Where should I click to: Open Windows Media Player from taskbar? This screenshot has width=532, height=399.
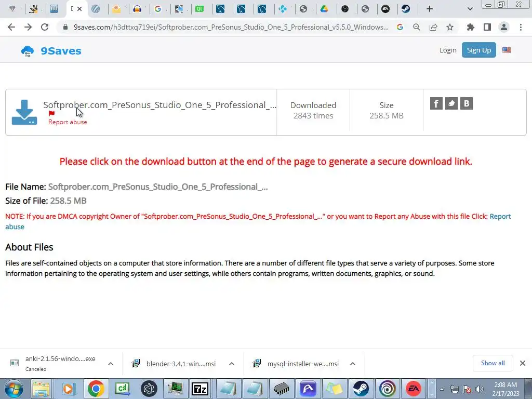coord(68,389)
